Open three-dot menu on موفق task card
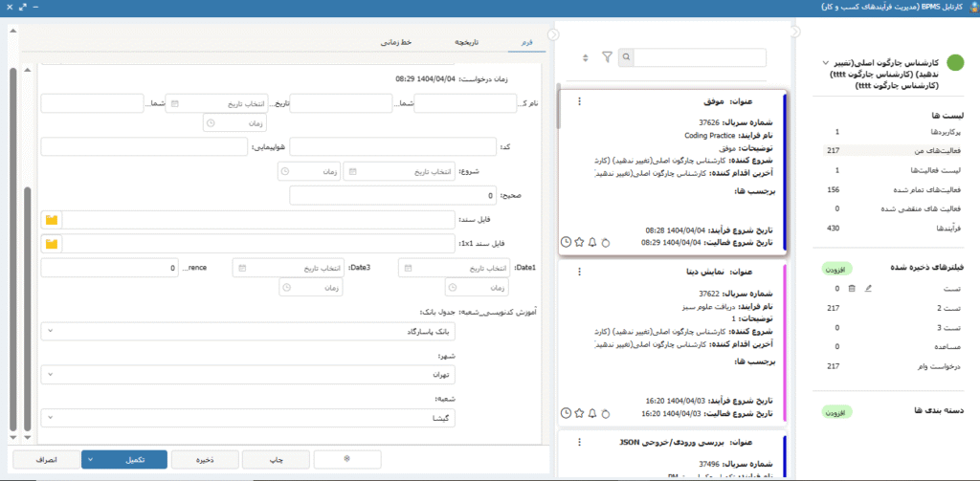Image resolution: width=980 pixels, height=481 pixels. point(578,101)
